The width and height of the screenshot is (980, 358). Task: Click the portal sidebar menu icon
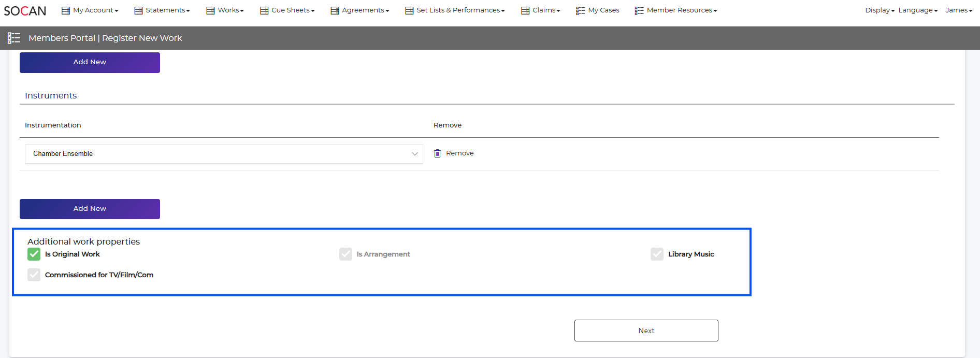(14, 38)
